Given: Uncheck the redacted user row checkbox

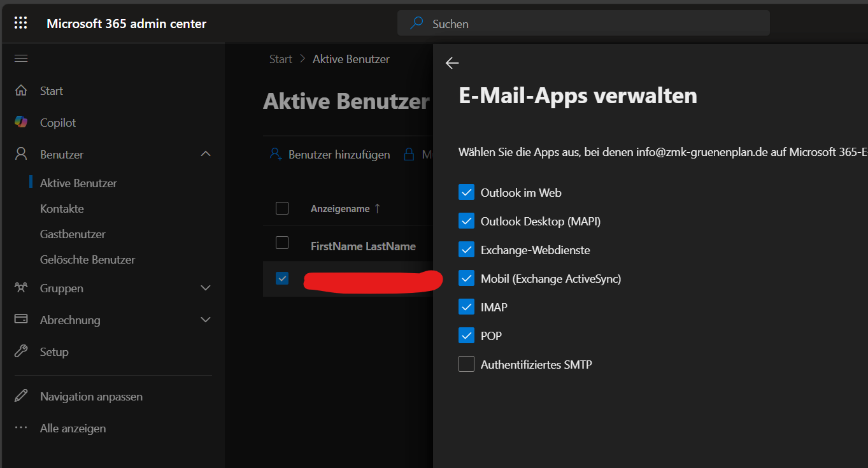Looking at the screenshot, I should [x=282, y=278].
